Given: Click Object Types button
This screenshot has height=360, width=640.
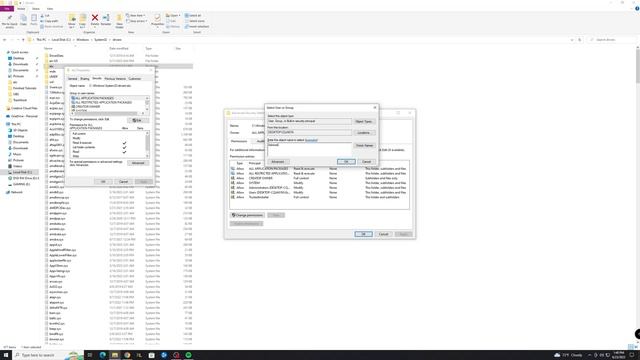Looking at the screenshot, I should [x=363, y=122].
